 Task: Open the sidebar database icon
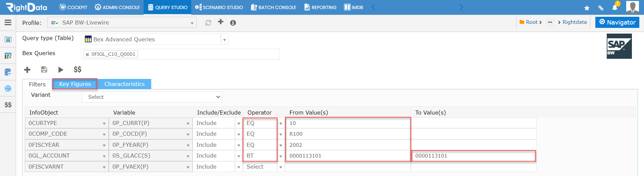tap(8, 72)
